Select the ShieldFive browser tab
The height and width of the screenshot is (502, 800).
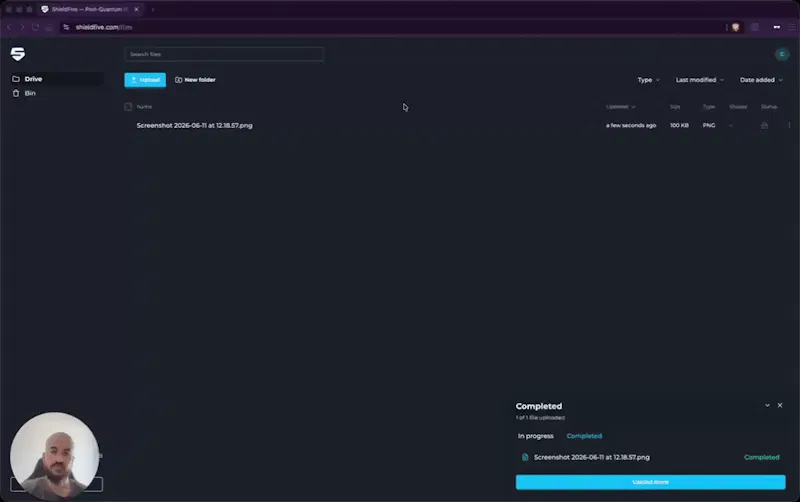coord(90,9)
